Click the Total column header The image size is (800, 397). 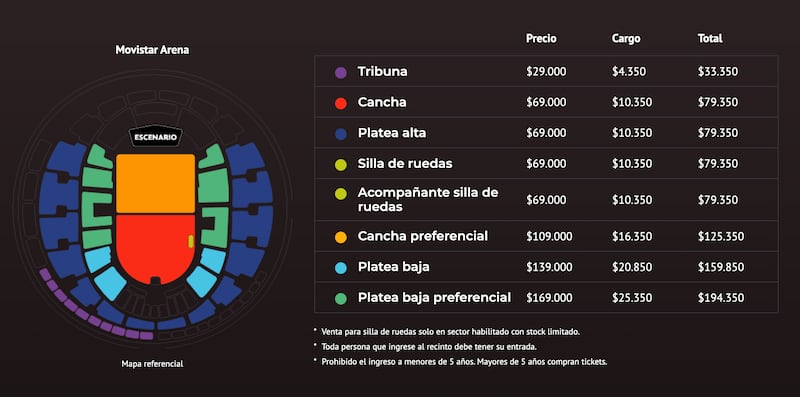pyautogui.click(x=710, y=38)
